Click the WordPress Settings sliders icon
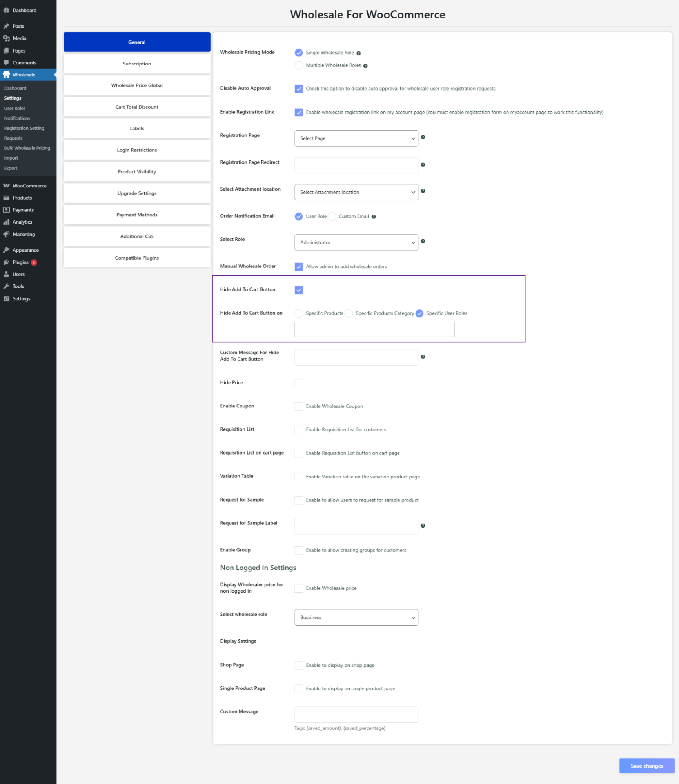The image size is (679, 784). coord(6,299)
